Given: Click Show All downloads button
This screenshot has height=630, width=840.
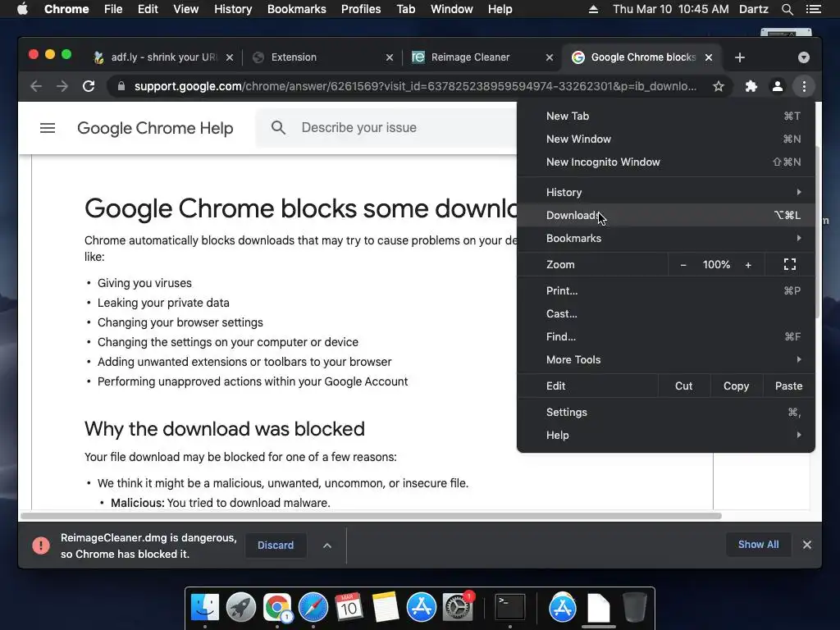Looking at the screenshot, I should (758, 545).
